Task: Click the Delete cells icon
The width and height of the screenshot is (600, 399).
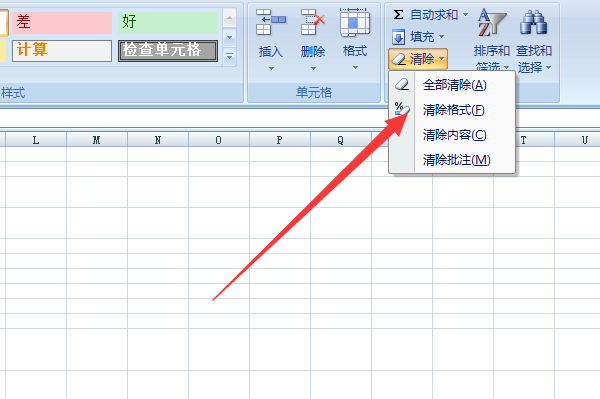Action: [x=313, y=22]
